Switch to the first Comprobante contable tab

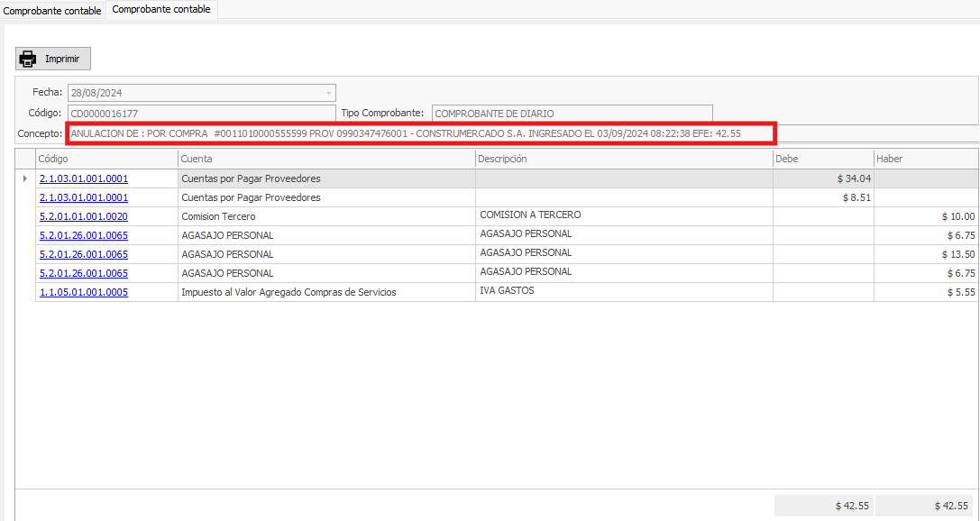[x=52, y=11]
